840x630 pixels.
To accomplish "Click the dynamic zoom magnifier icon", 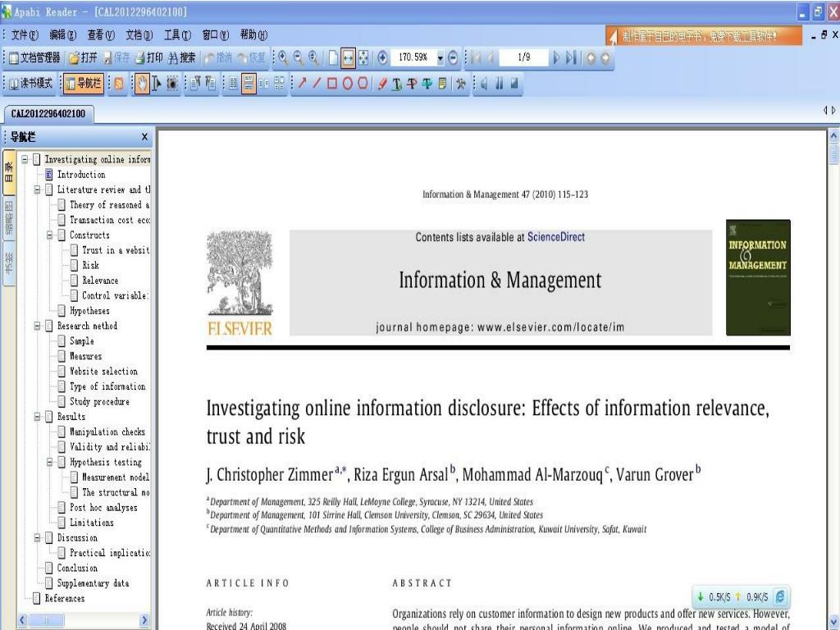I will pos(314,58).
